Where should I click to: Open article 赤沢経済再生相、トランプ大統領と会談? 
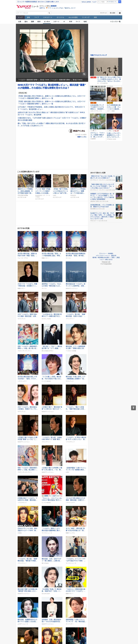coord(102,206)
